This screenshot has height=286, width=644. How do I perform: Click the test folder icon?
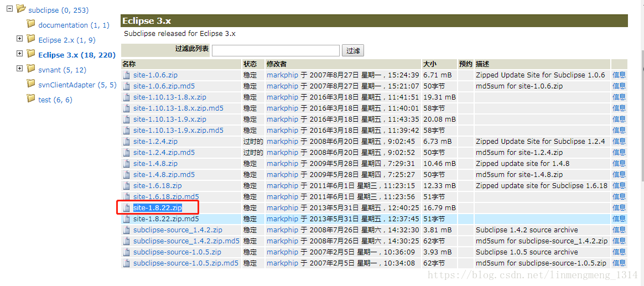click(x=31, y=98)
